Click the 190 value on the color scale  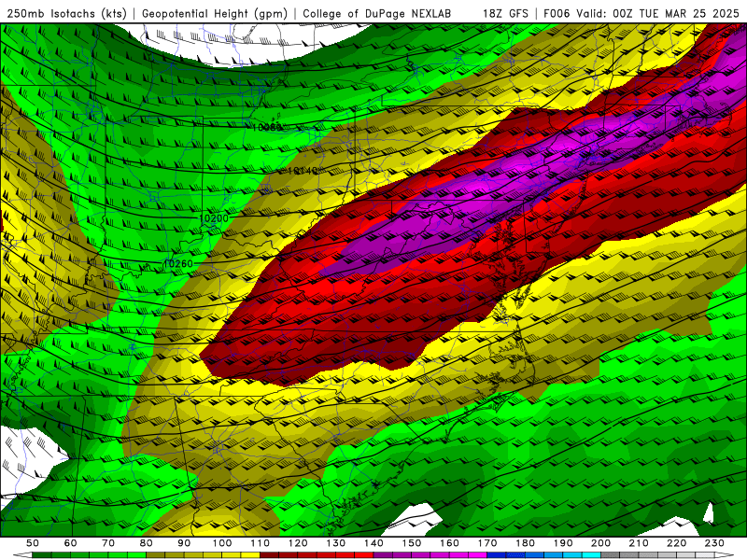click(x=563, y=543)
